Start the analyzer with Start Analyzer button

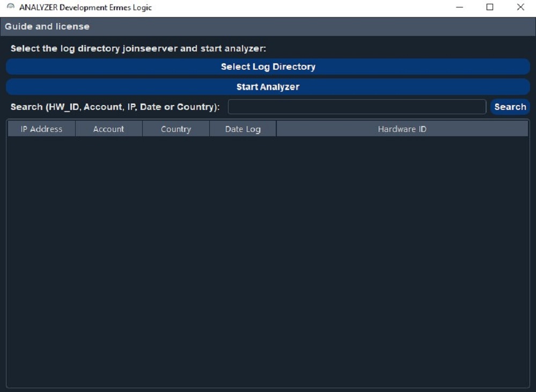268,87
